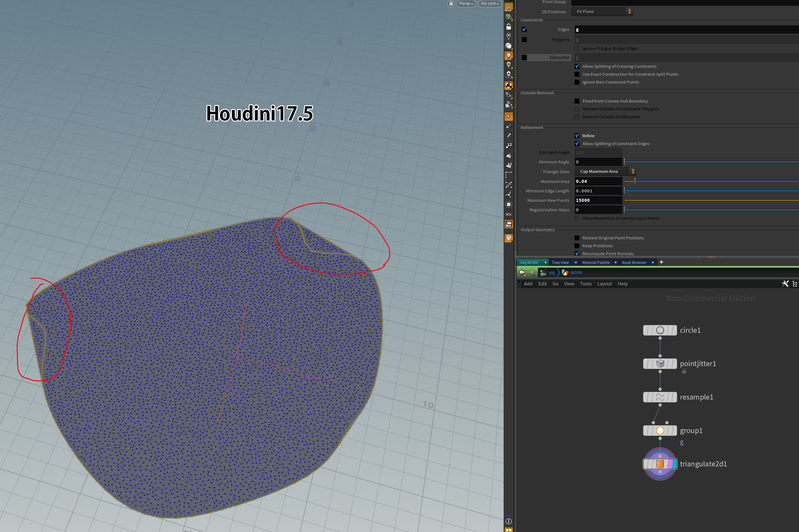Open the Tools menu
799x532 pixels.
585,284
